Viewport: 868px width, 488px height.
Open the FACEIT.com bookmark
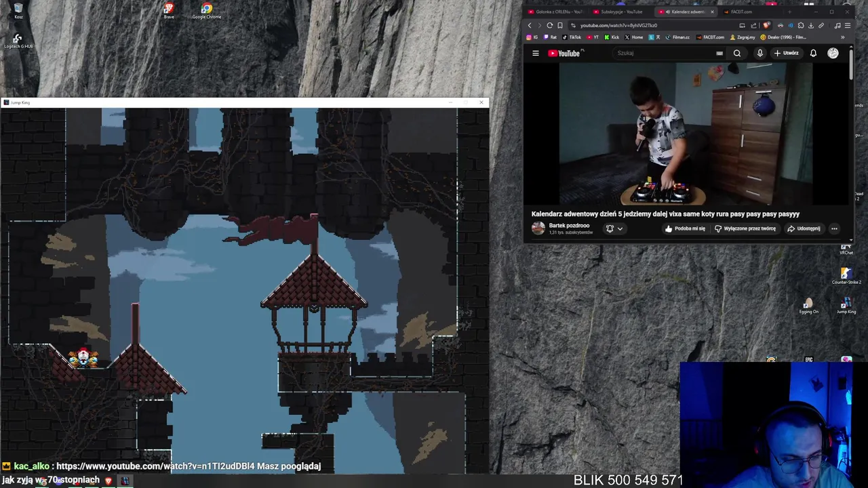[x=710, y=37]
